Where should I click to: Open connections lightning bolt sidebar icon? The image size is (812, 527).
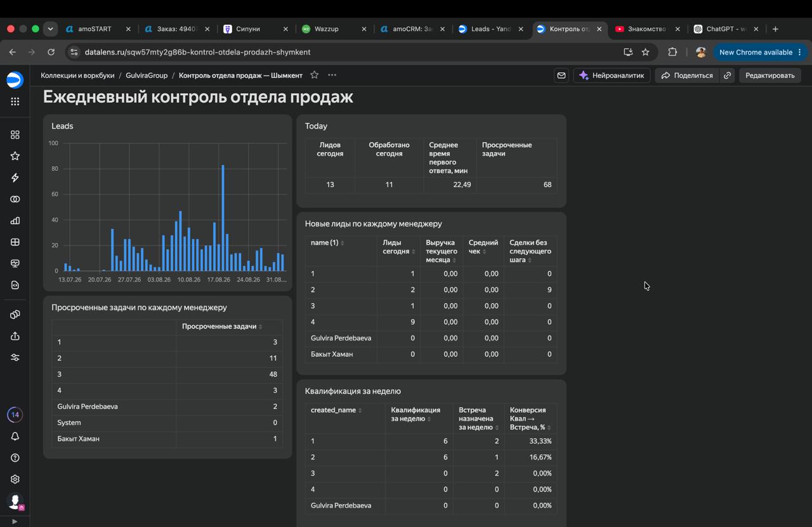click(x=15, y=178)
